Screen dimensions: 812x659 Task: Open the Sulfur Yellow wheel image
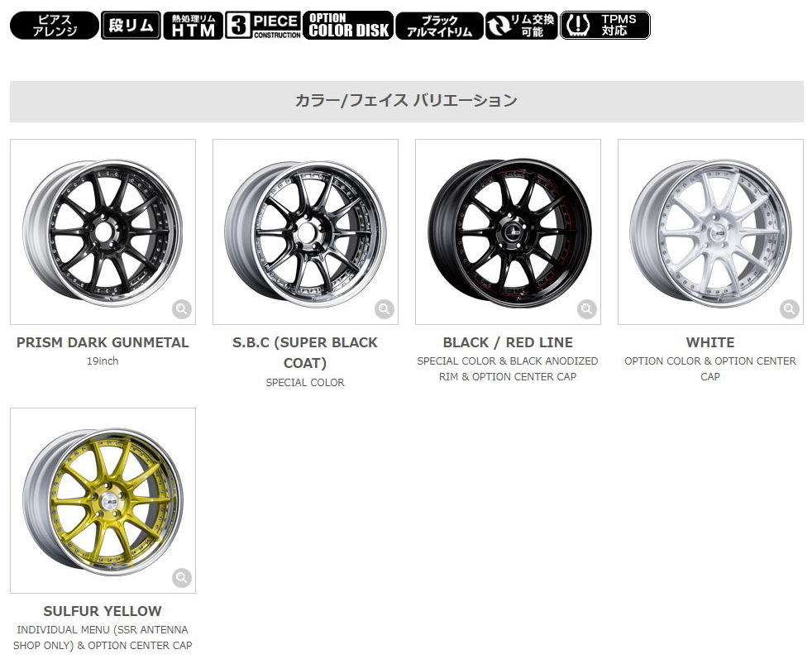coord(103,500)
